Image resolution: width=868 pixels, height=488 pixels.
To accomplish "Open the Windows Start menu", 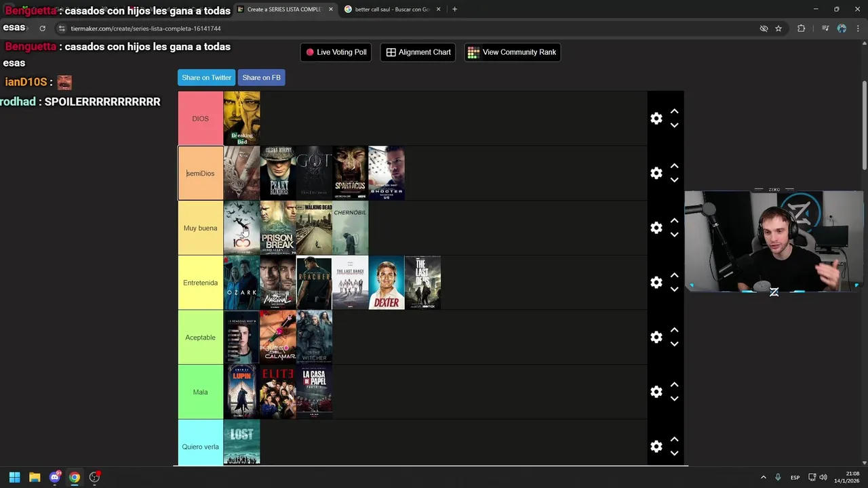I will (x=14, y=477).
